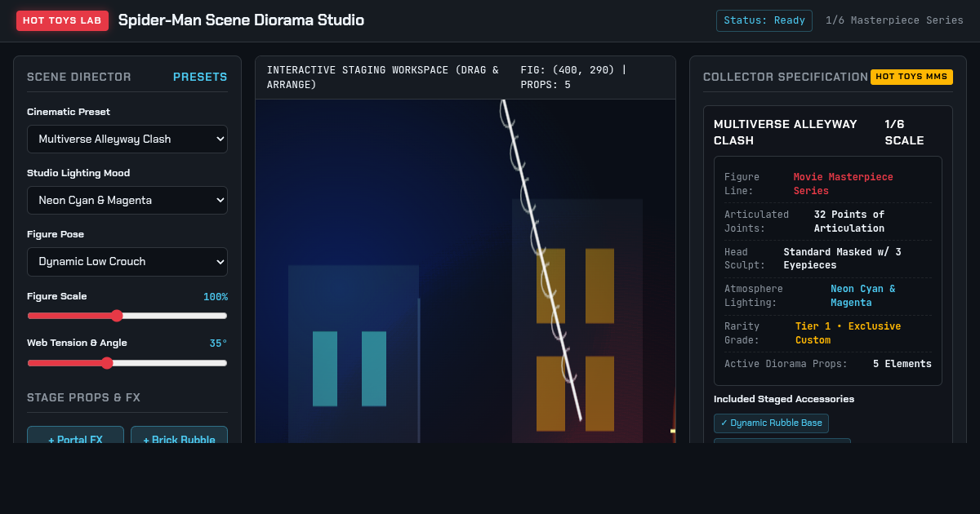Image resolution: width=980 pixels, height=514 pixels.
Task: Click the '1/6 SCALE' label on the card
Action: pos(905,132)
